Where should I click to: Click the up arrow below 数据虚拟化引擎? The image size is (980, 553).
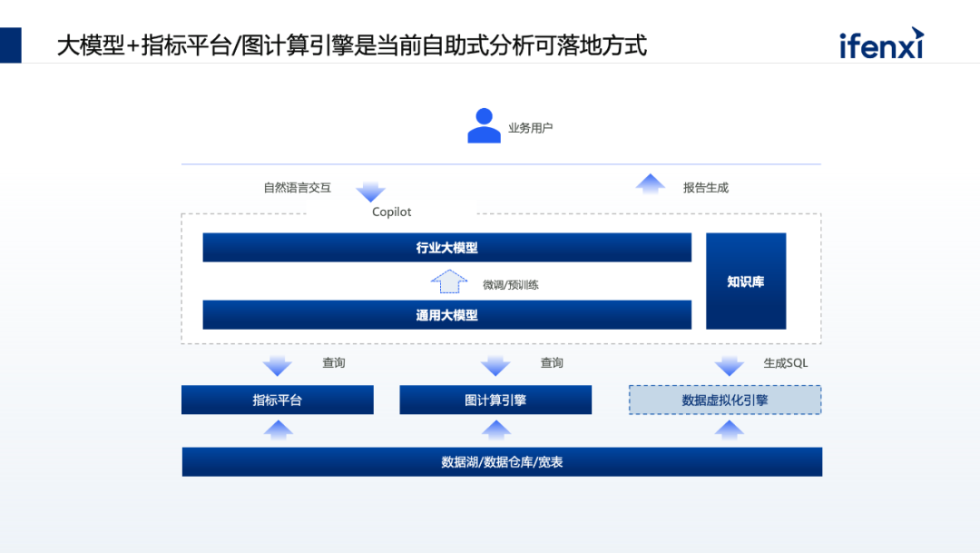(729, 430)
